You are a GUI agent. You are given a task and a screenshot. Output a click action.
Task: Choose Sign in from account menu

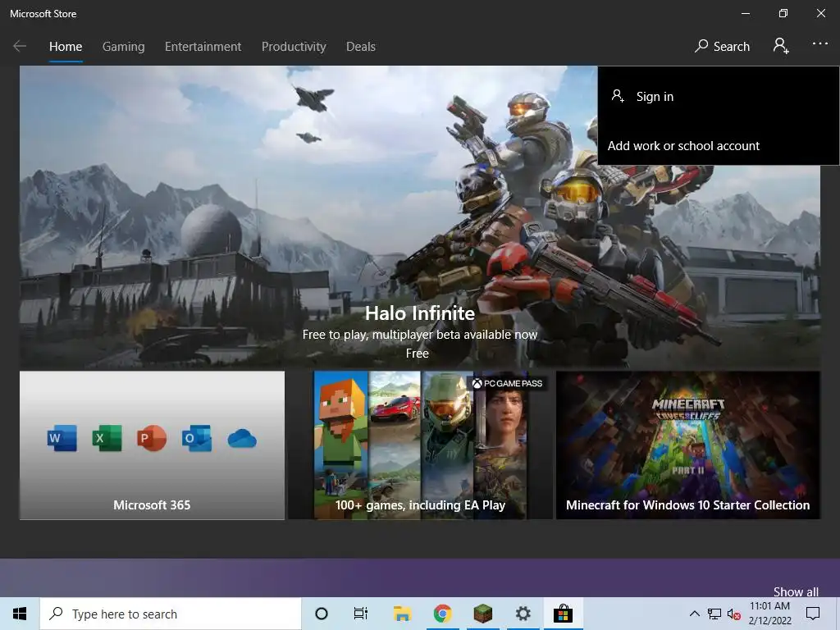(718, 97)
